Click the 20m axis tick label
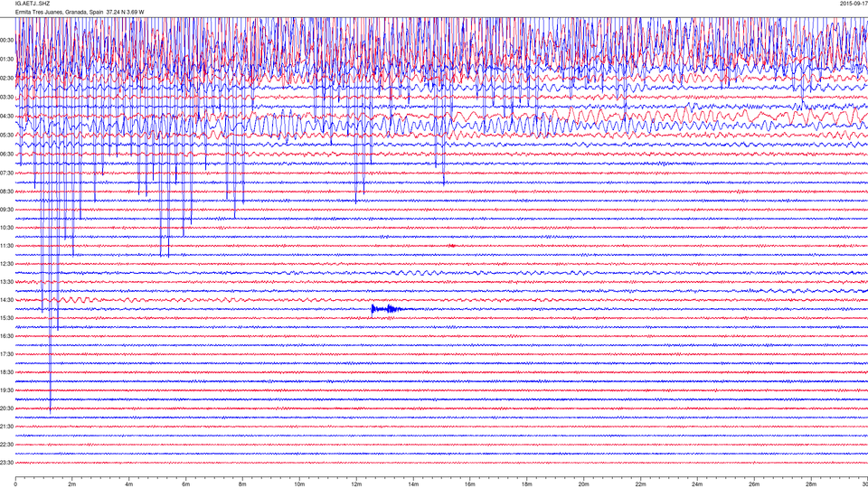This screenshot has height=488, width=868. click(583, 484)
